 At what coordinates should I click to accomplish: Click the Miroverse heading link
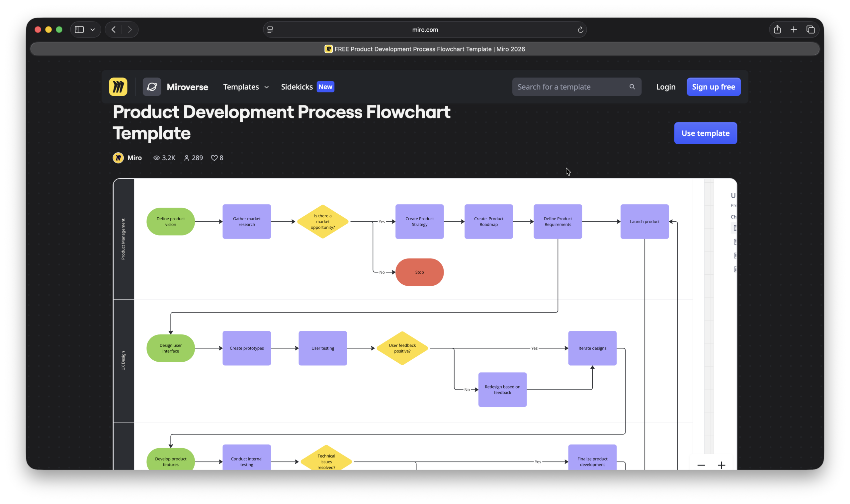(x=187, y=87)
